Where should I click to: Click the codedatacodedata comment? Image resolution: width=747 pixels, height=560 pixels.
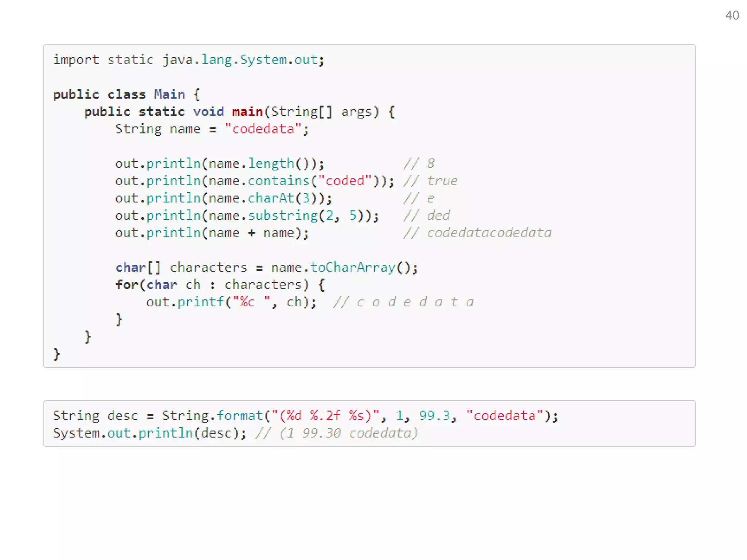(x=477, y=233)
